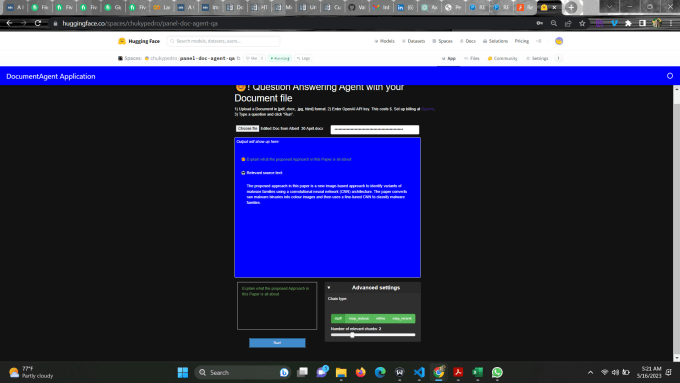Click the Choose file button
Screen dimensions: 680x383
point(247,128)
